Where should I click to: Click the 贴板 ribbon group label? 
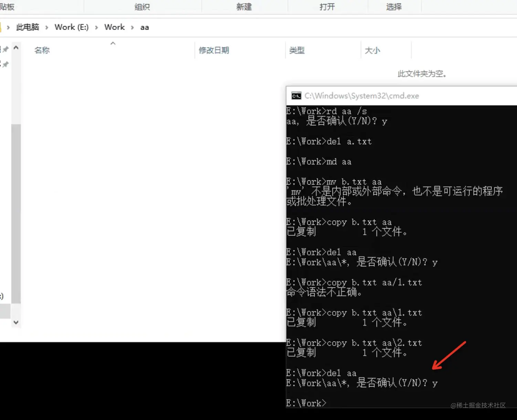click(x=7, y=7)
